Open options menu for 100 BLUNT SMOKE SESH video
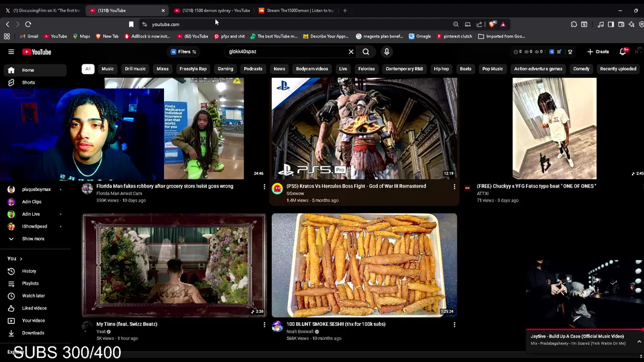The image size is (644, 362). (454, 325)
